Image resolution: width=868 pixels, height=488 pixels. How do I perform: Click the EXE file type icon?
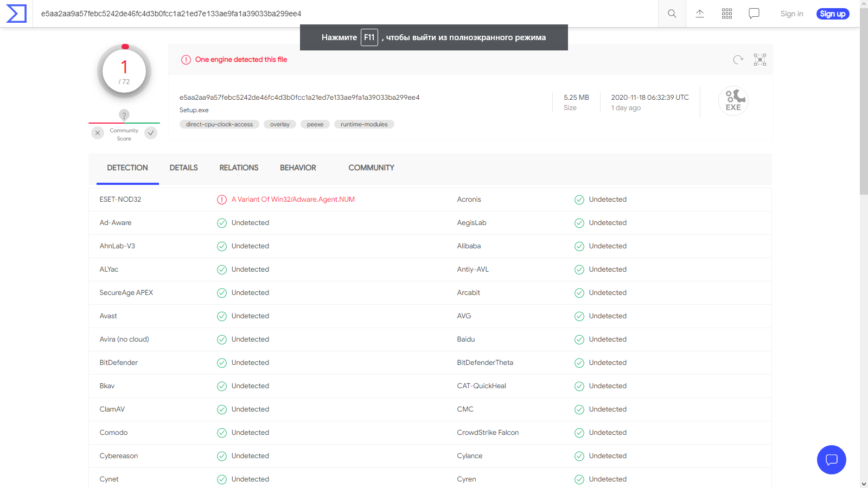[x=733, y=100]
